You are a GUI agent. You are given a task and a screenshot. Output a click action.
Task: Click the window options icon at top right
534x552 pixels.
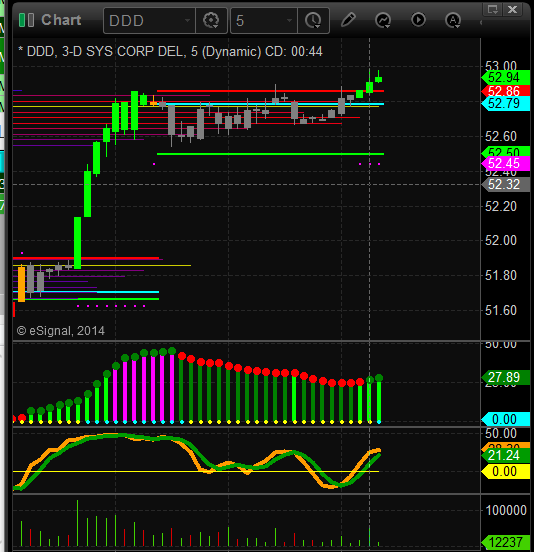tap(492, 9)
